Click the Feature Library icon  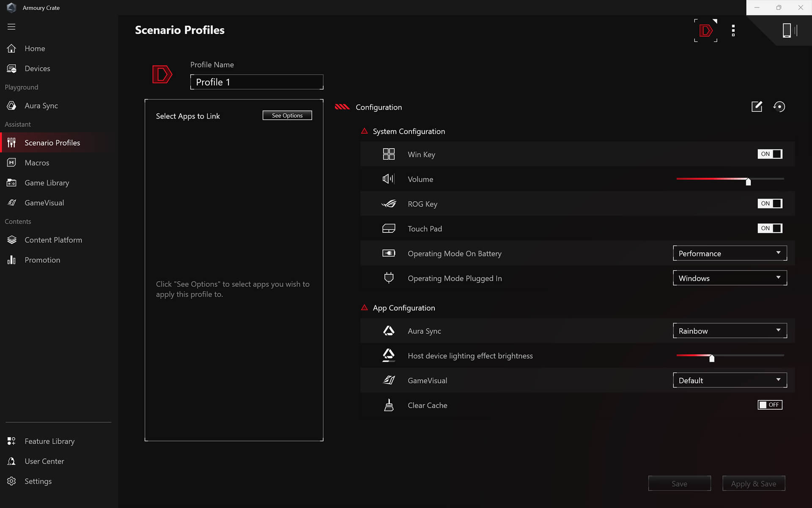(11, 441)
